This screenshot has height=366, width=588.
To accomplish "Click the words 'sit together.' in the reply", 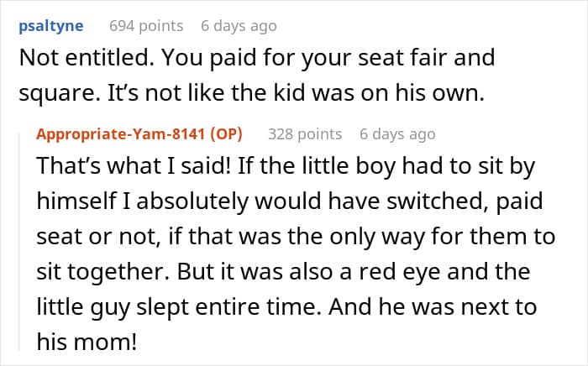I will [103, 272].
